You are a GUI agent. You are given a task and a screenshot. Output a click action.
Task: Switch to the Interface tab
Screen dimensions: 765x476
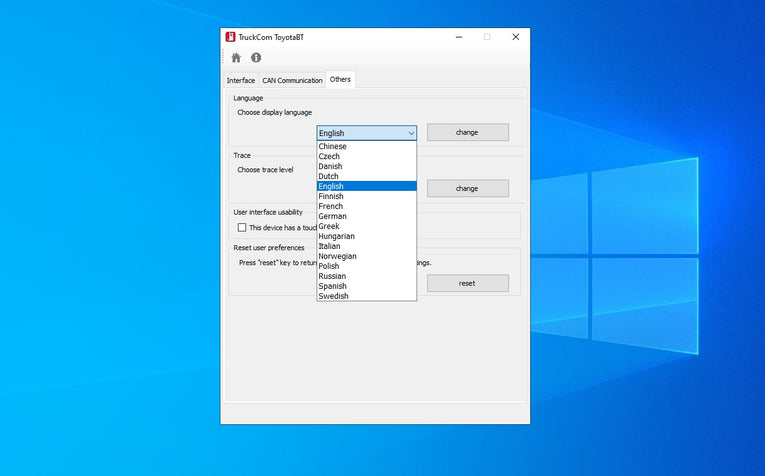tap(240, 80)
